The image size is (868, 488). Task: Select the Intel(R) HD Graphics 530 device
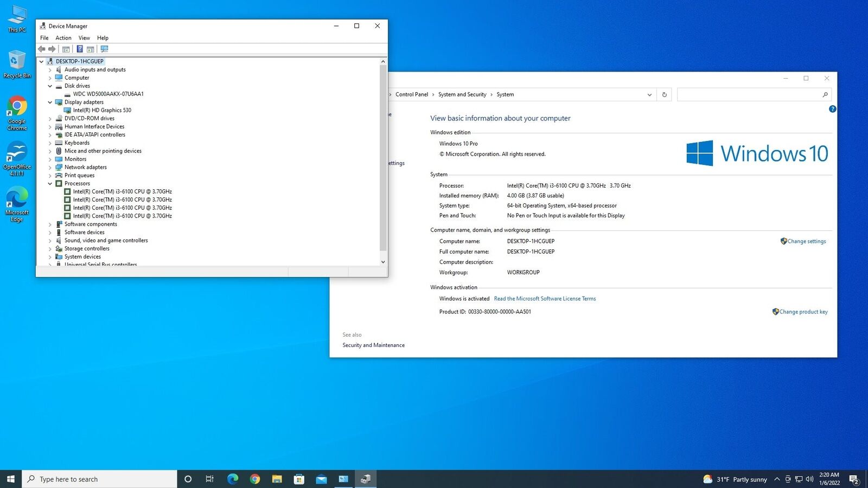pos(102,110)
